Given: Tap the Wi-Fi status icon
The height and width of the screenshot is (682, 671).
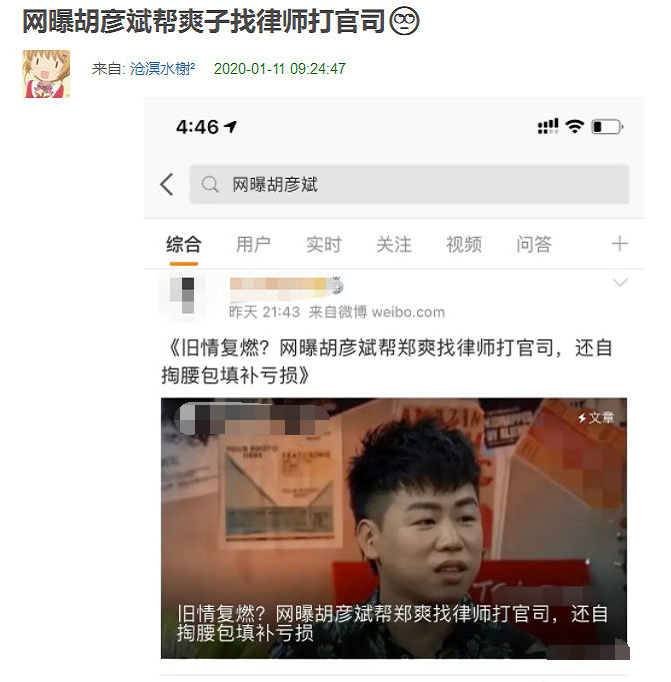Looking at the screenshot, I should click(574, 127).
